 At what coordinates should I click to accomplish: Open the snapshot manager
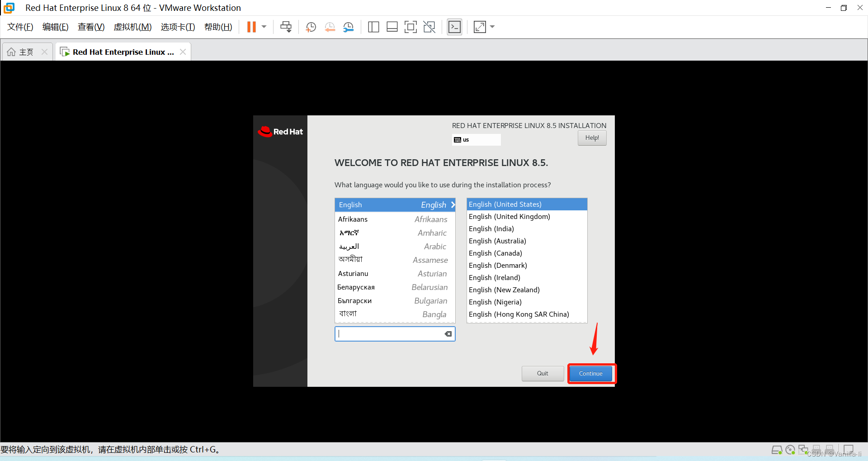tap(348, 27)
